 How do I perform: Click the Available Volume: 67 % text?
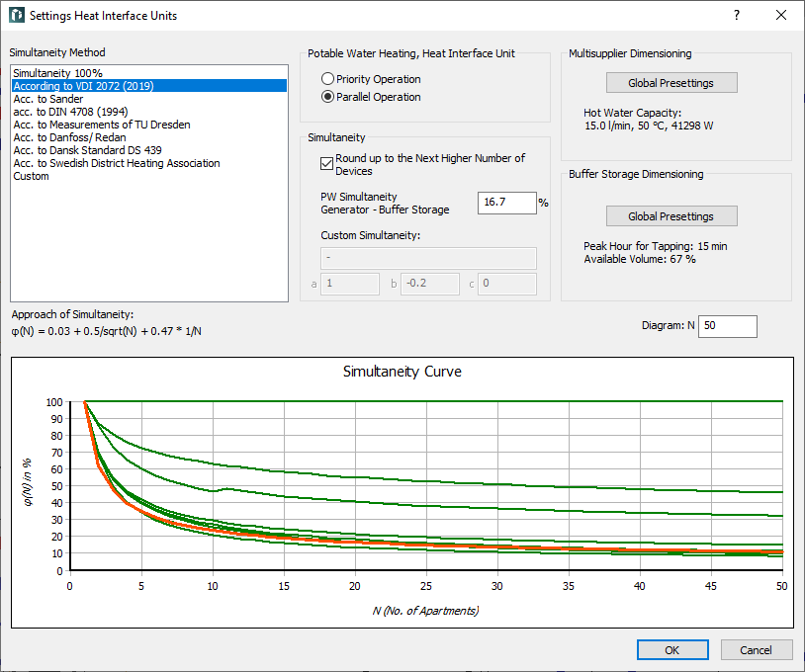click(x=640, y=259)
